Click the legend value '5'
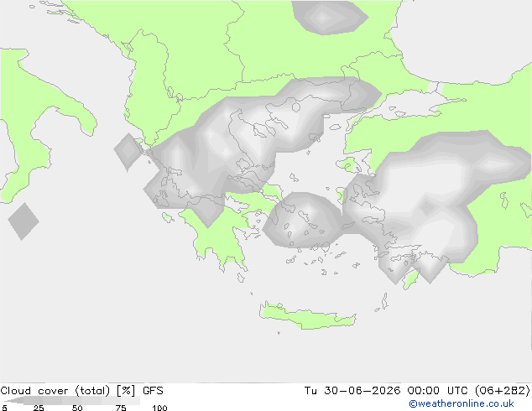 (x=4, y=408)
